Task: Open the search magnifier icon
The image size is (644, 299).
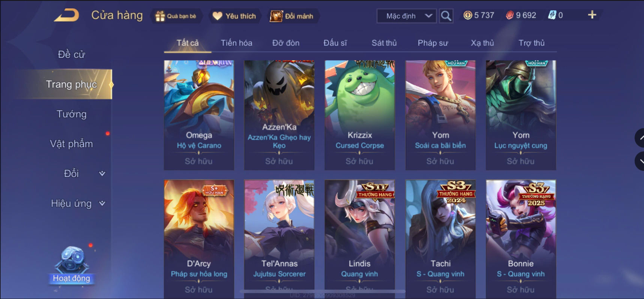Action: [446, 16]
